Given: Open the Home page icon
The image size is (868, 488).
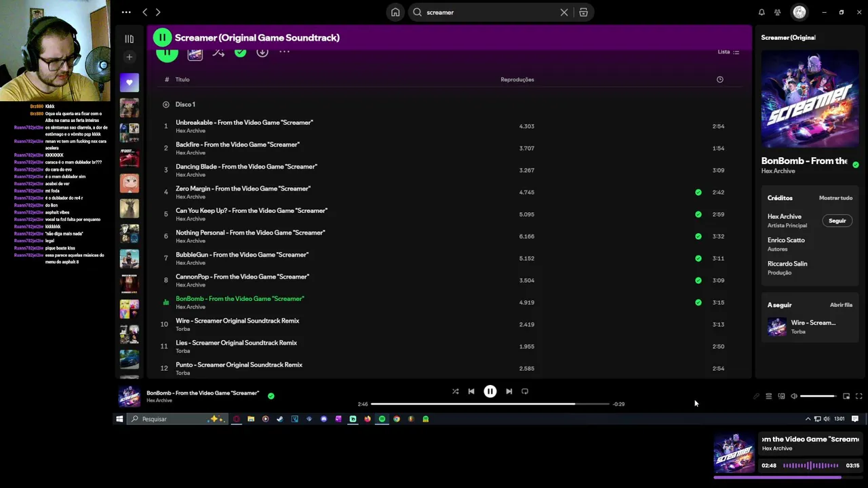Looking at the screenshot, I should click(395, 12).
